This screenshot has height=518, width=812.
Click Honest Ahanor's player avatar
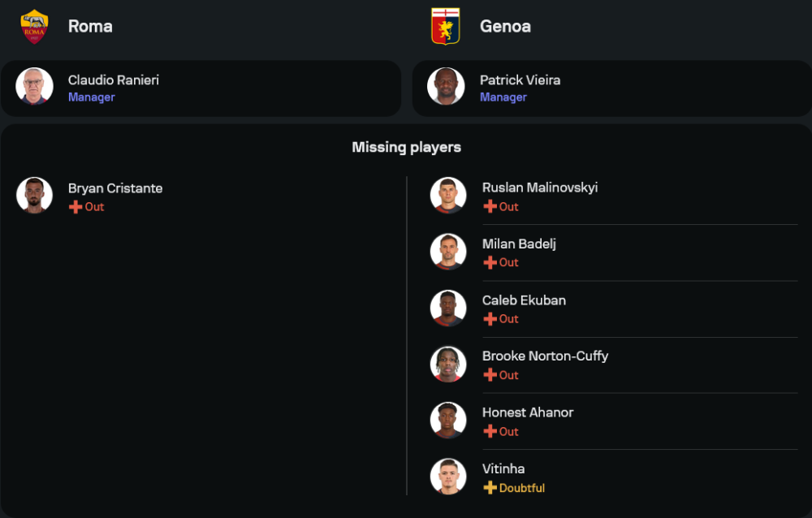coord(448,421)
